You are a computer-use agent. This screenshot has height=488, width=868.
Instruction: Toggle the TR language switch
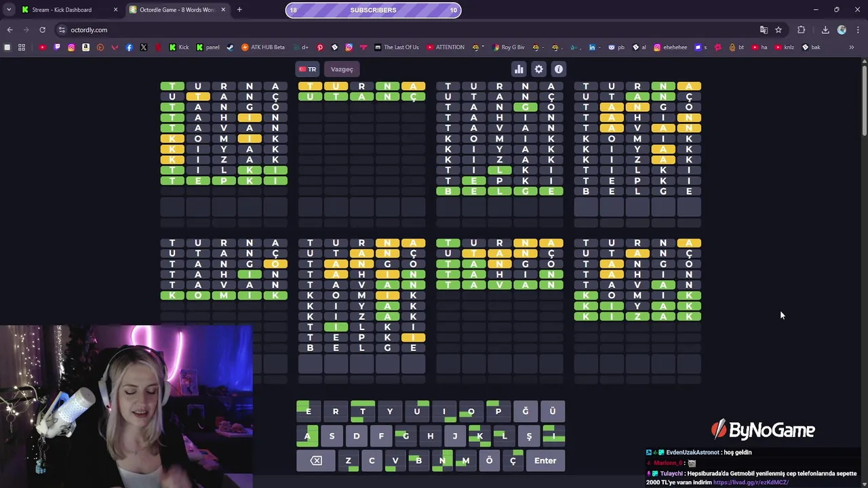click(307, 69)
